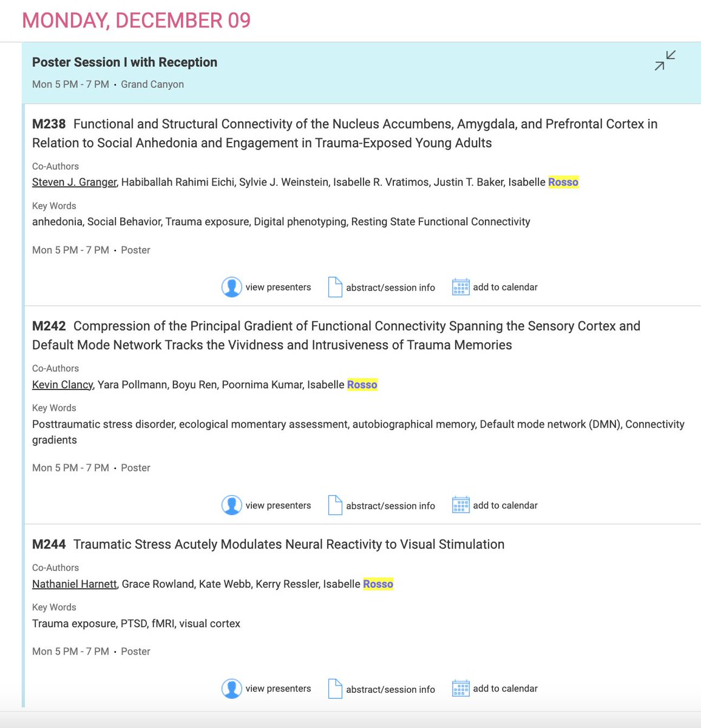This screenshot has width=701, height=728.
Task: Click calendar icon for M242 poster
Action: tap(461, 505)
